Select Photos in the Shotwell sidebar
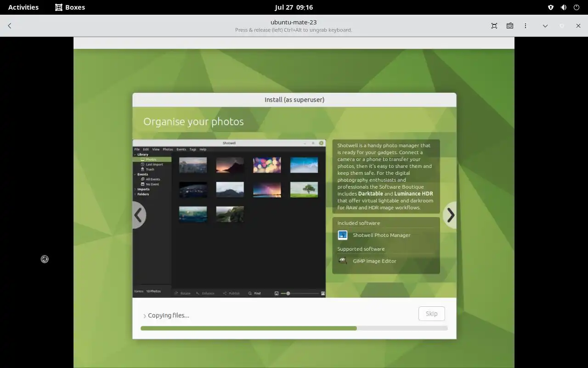 152,160
